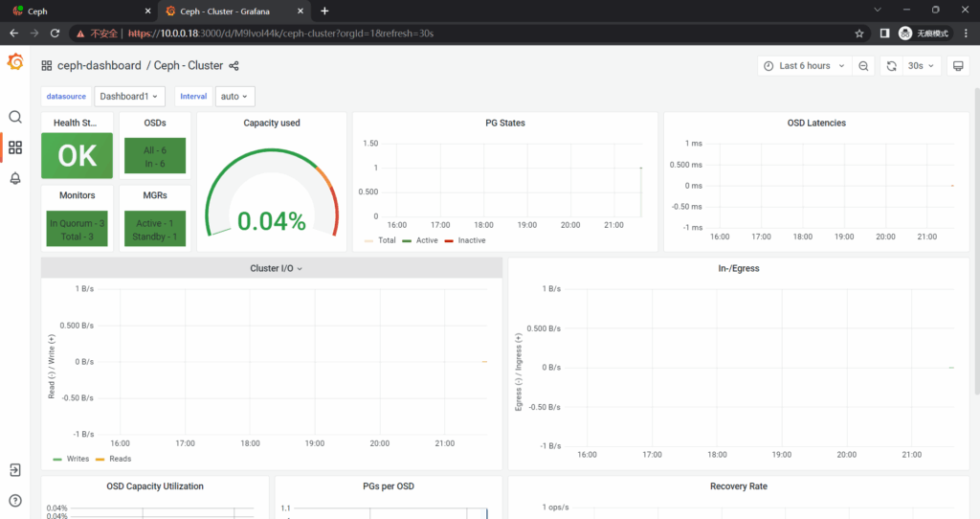Open the auto interval dropdown
The image size is (980, 519).
click(x=235, y=97)
